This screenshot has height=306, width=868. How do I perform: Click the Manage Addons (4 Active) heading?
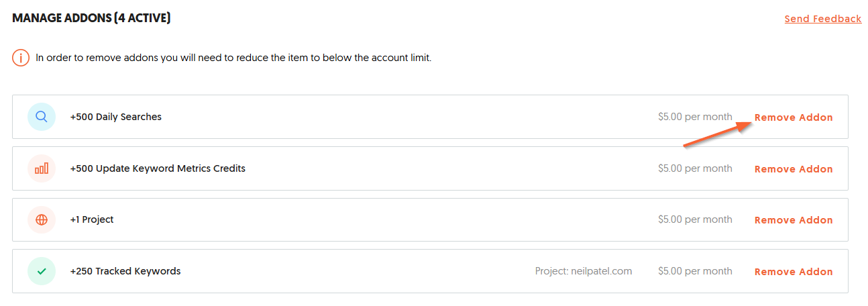(x=91, y=18)
